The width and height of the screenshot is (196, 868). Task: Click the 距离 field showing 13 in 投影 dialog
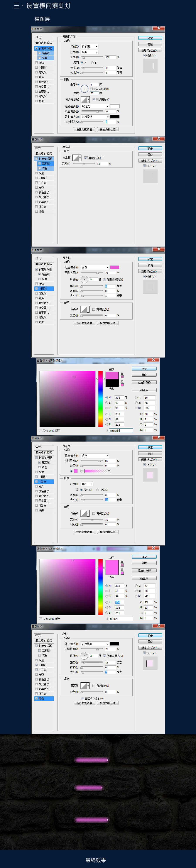[110, 663]
